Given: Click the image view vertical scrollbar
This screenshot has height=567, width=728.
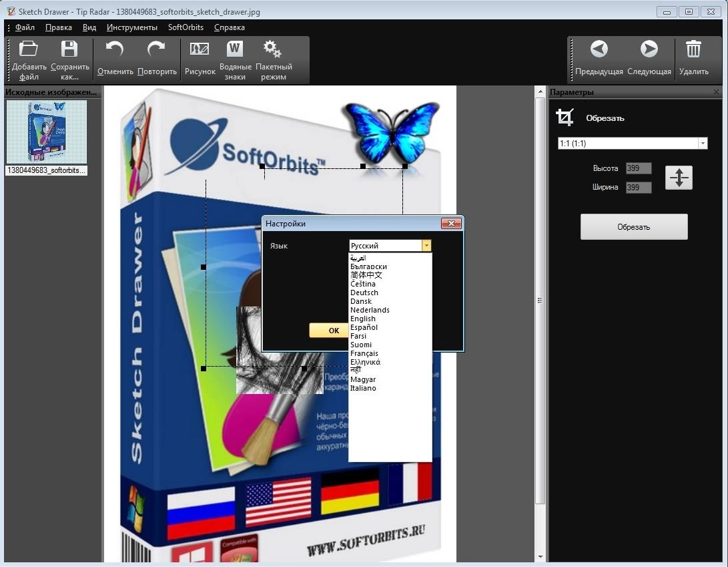Looking at the screenshot, I should coord(540,302).
